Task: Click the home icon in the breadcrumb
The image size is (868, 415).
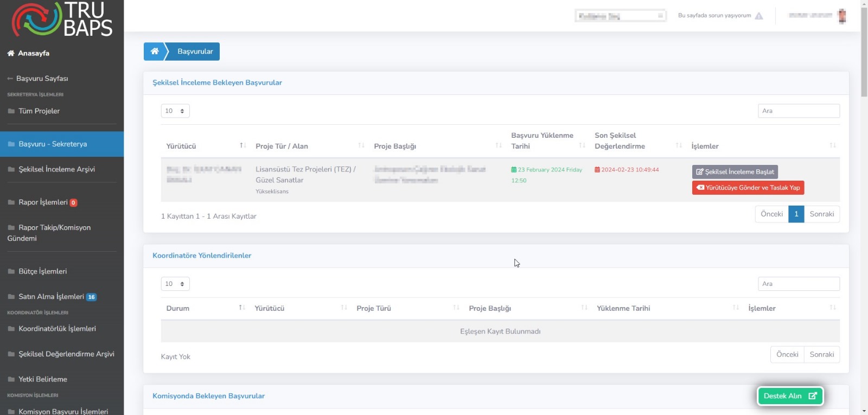Action: [x=155, y=52]
